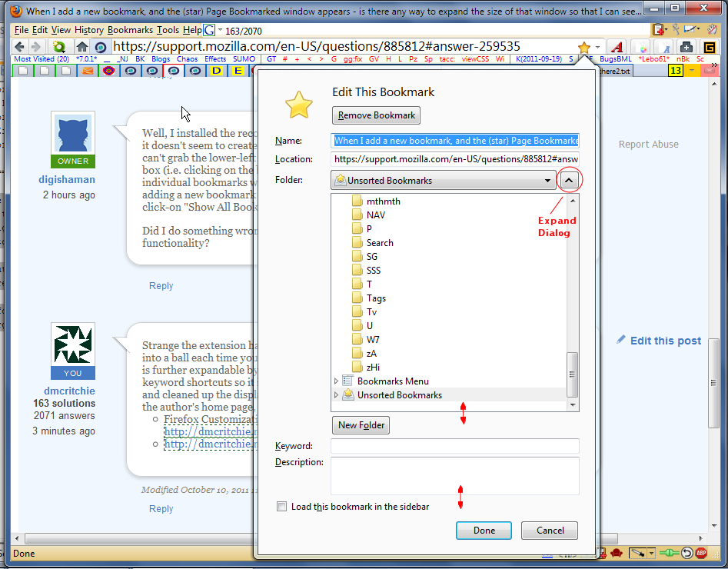Click the site identity icon beside the URL
This screenshot has width=728, height=569.
click(100, 47)
